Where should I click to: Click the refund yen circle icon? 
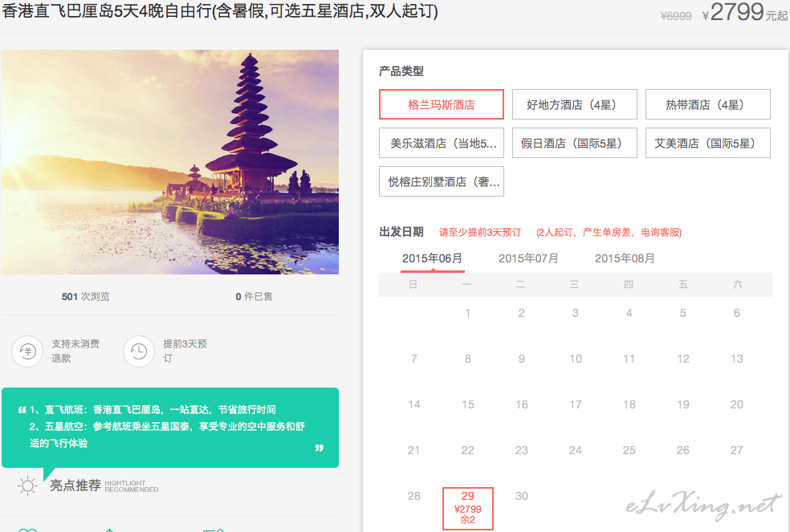coord(27,351)
